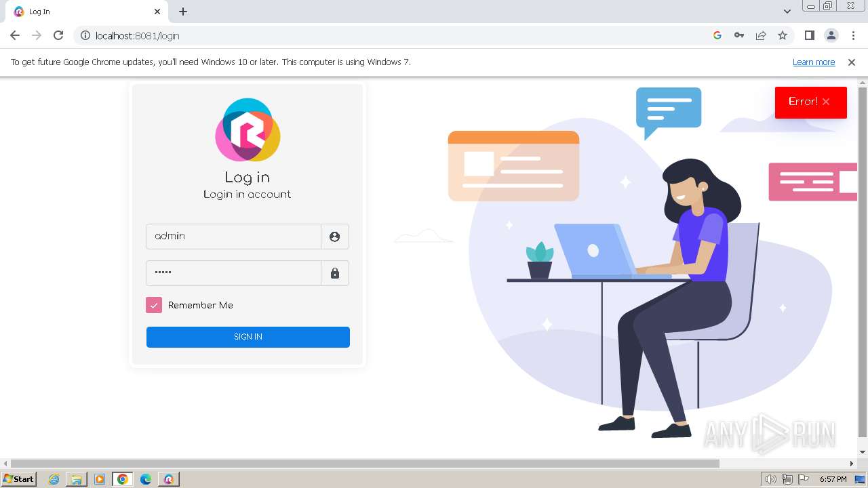Close the Log In tab
868x488 pixels.
tap(157, 12)
